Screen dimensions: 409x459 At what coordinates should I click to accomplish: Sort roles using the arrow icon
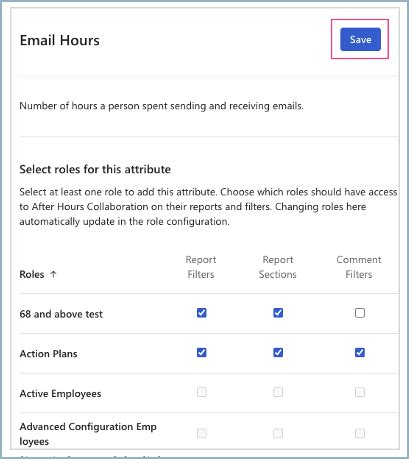click(53, 274)
